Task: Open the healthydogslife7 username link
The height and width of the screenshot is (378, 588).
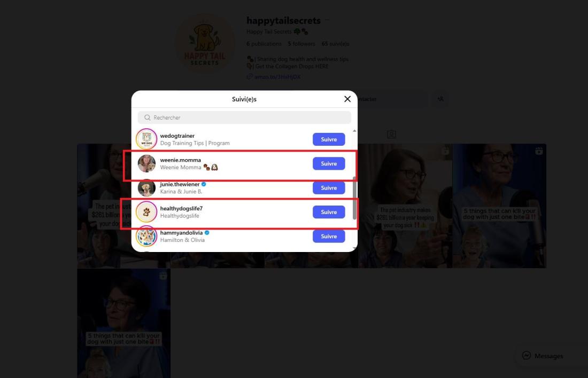Action: (x=181, y=208)
